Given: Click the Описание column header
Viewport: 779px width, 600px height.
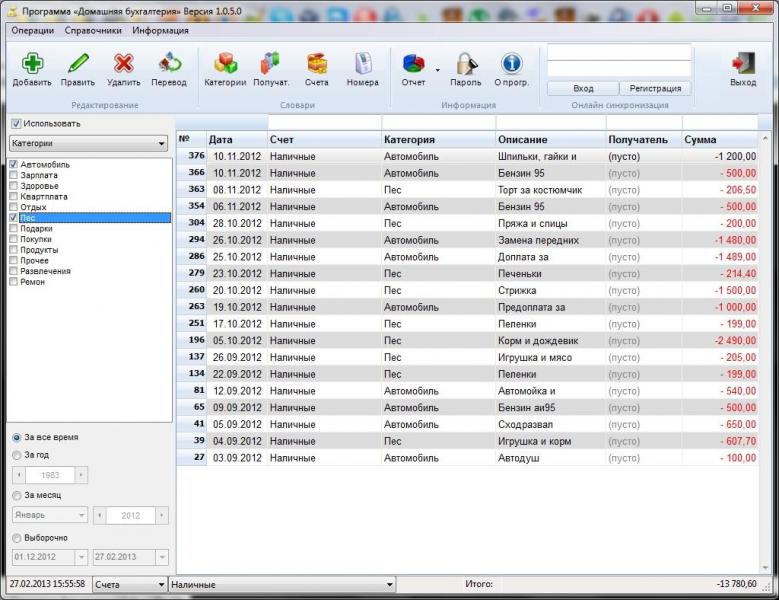Looking at the screenshot, I should tap(551, 140).
